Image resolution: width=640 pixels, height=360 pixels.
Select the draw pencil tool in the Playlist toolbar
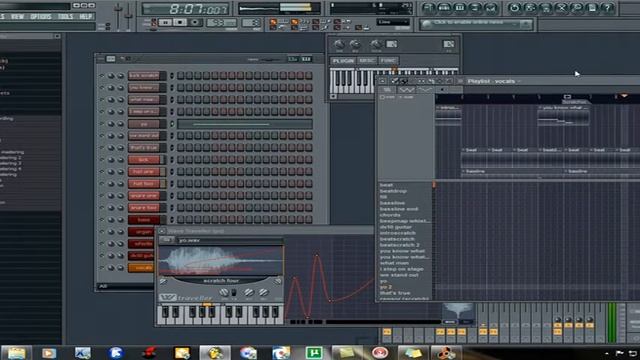[x=395, y=81]
